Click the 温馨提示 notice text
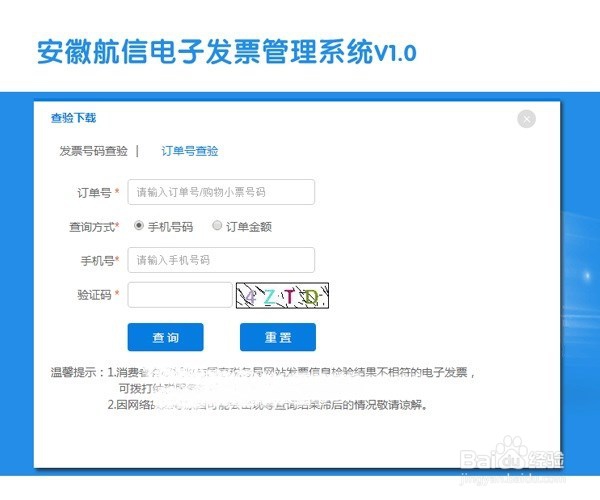The image size is (600, 500). click(x=263, y=388)
